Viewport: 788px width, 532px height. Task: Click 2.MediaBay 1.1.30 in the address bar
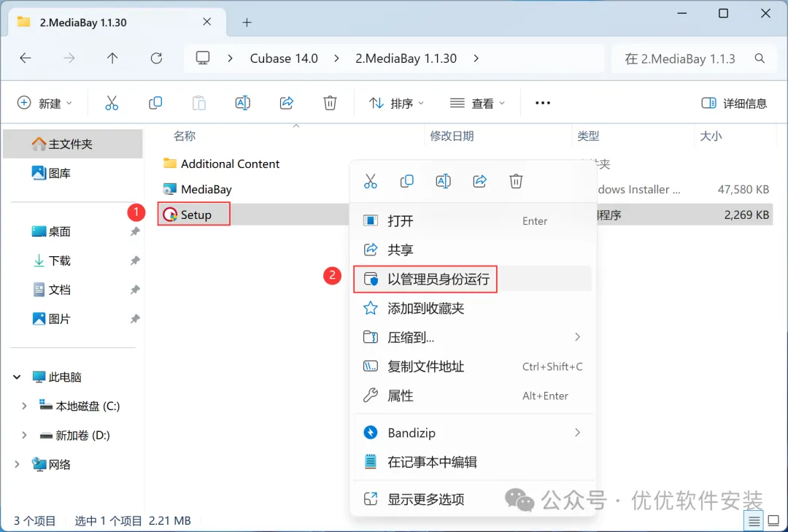click(406, 58)
